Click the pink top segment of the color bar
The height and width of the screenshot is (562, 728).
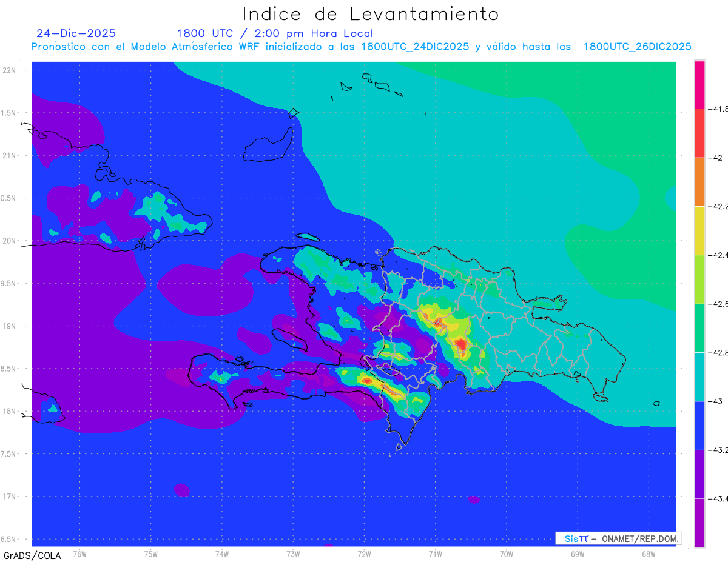coord(699,85)
